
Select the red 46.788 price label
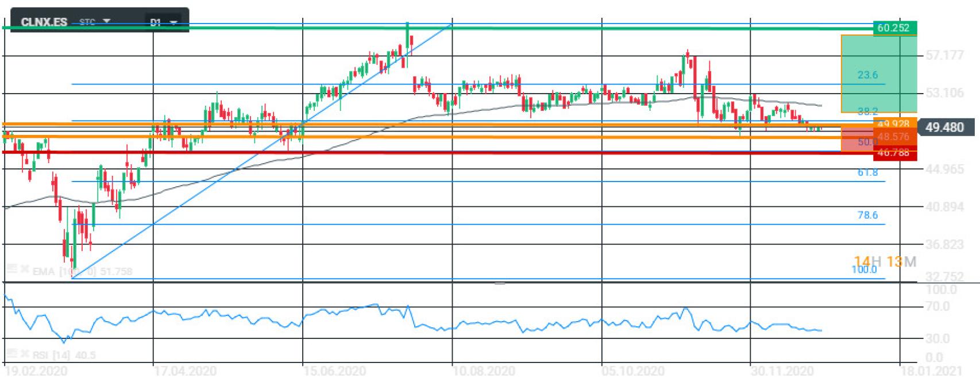894,153
